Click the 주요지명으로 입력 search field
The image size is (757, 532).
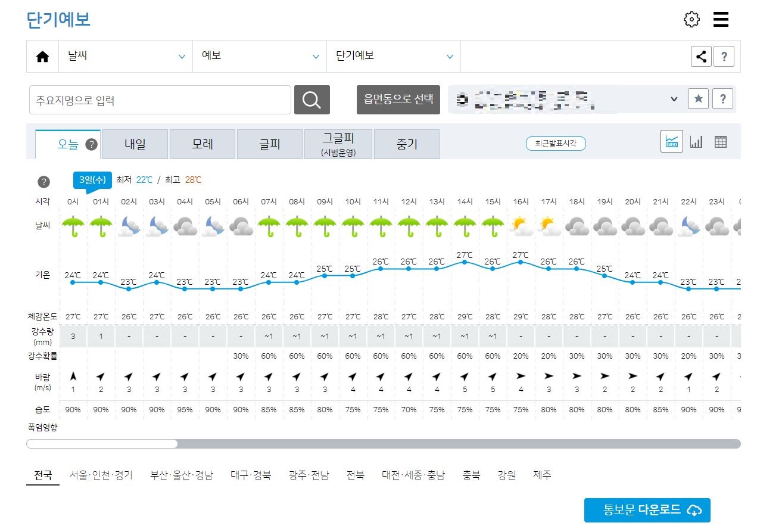pyautogui.click(x=160, y=99)
